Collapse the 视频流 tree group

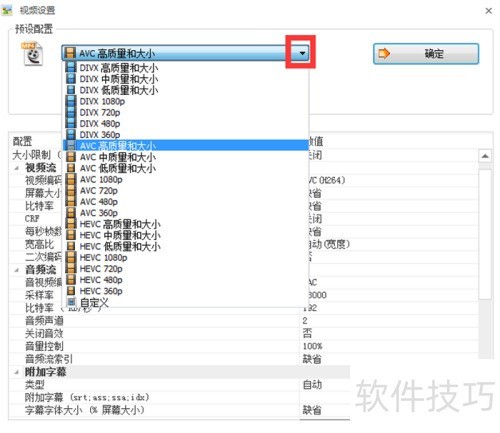16,168
